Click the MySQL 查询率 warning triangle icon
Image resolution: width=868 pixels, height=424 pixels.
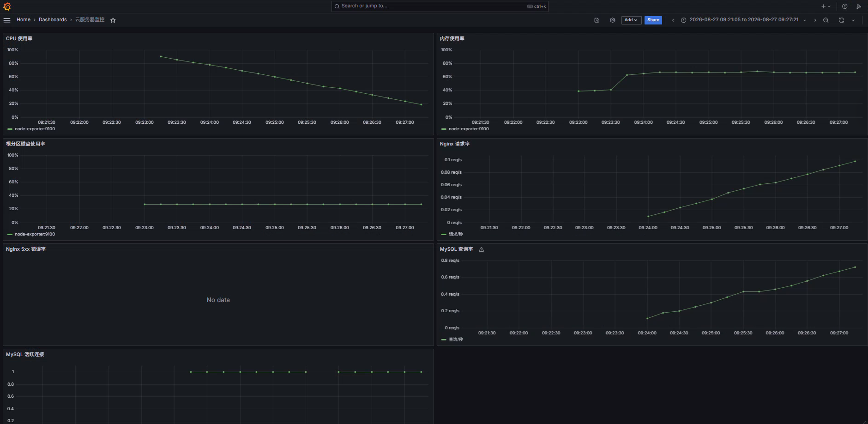click(482, 249)
